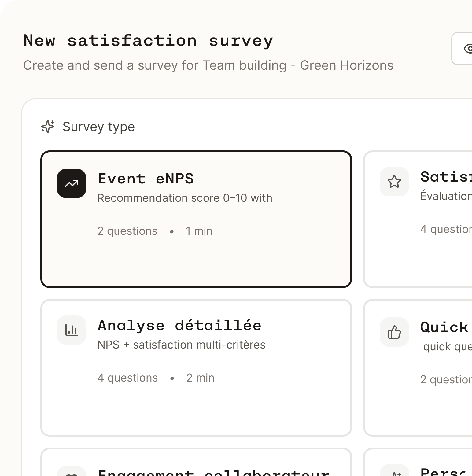Click the Survey type section label

coord(98,127)
